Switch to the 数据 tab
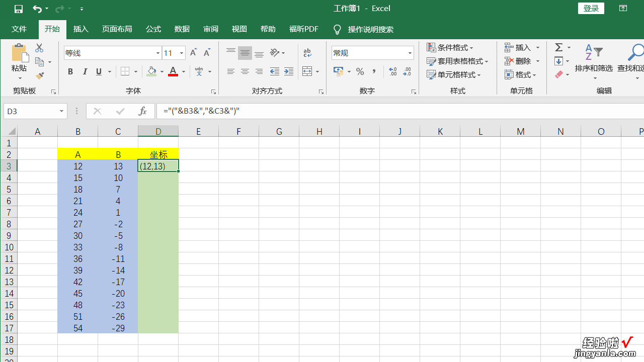 click(182, 29)
